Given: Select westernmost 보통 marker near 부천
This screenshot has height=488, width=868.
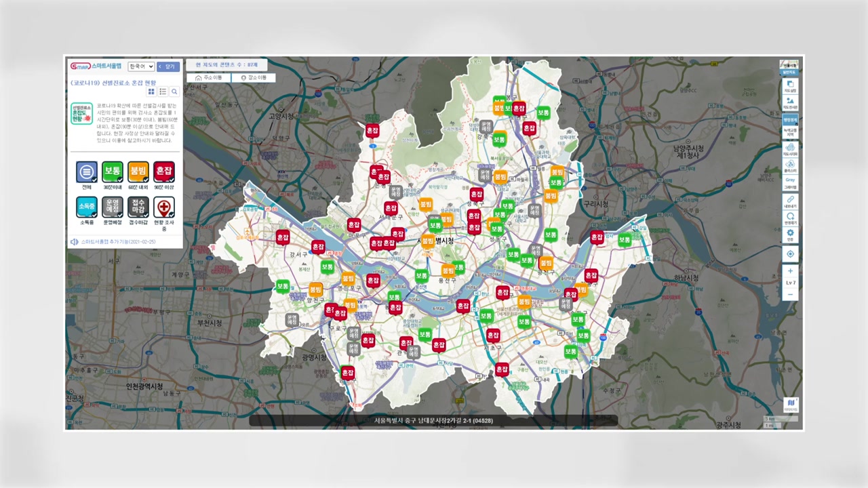Looking at the screenshot, I should (x=283, y=287).
